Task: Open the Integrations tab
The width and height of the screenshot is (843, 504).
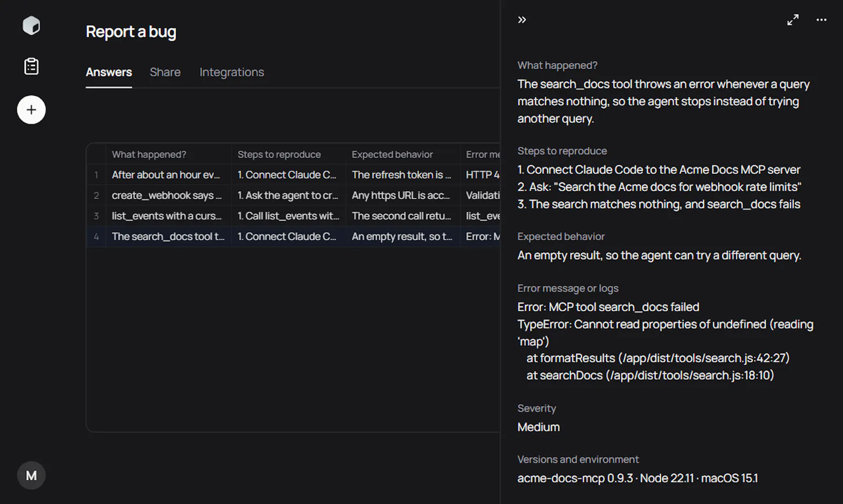Action: pyautogui.click(x=232, y=72)
